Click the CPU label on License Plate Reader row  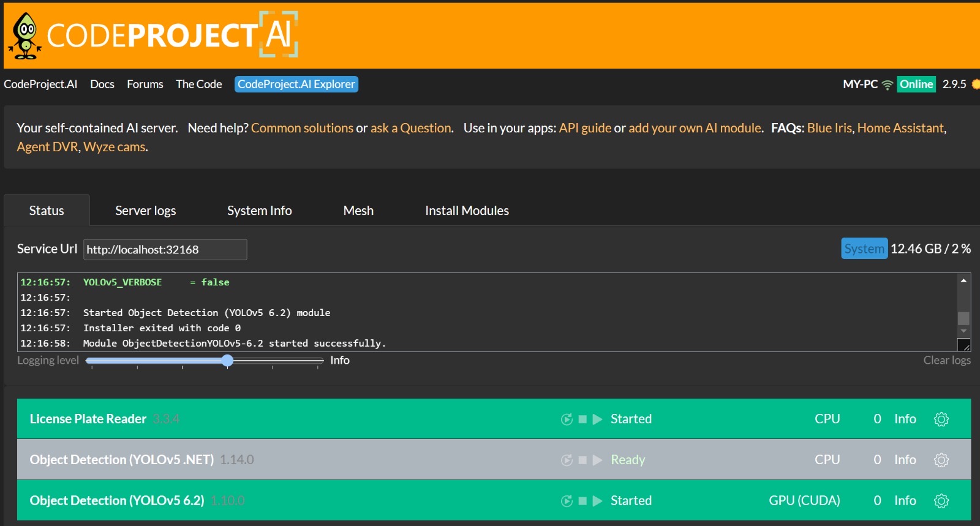click(827, 419)
